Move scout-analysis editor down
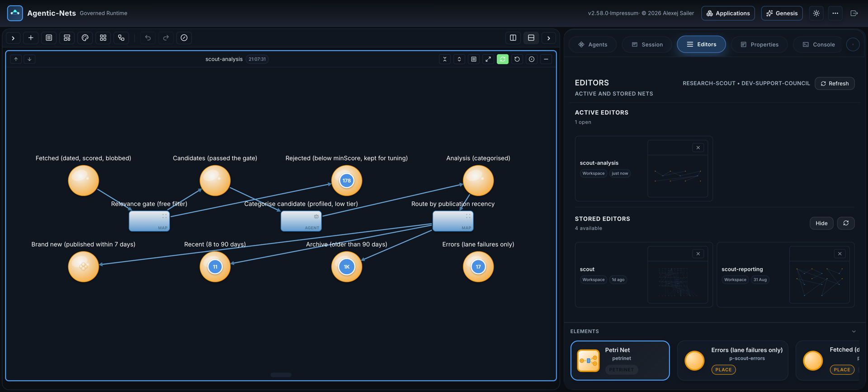868x392 pixels. (29, 59)
